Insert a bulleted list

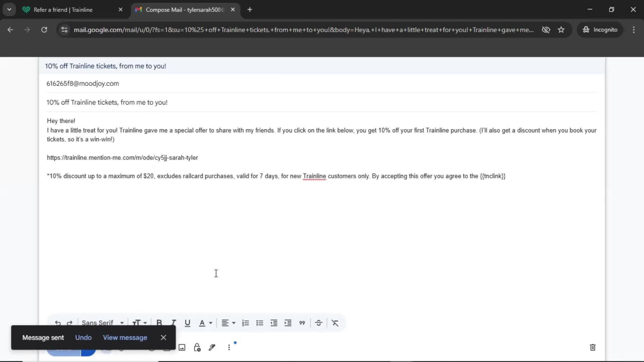pos(260,323)
